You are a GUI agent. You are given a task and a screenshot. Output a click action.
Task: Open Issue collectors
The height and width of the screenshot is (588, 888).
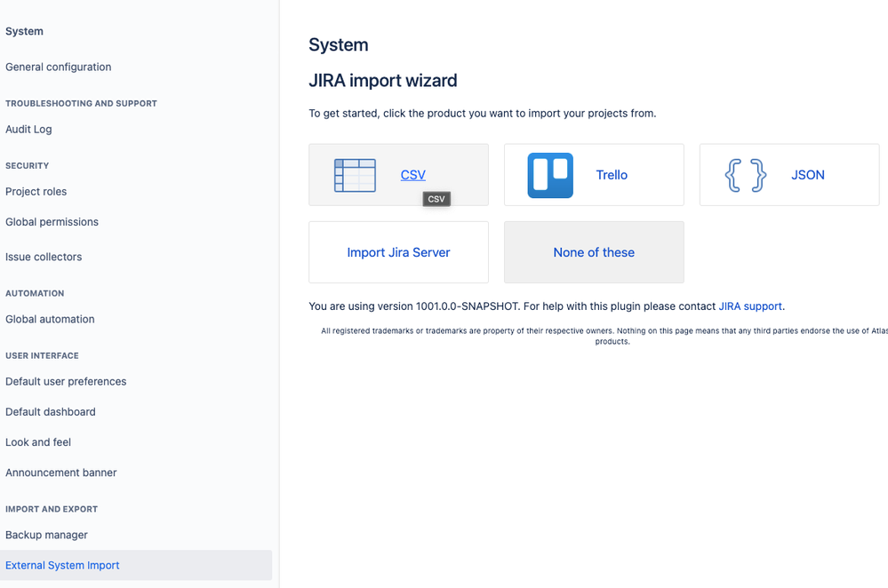(44, 257)
